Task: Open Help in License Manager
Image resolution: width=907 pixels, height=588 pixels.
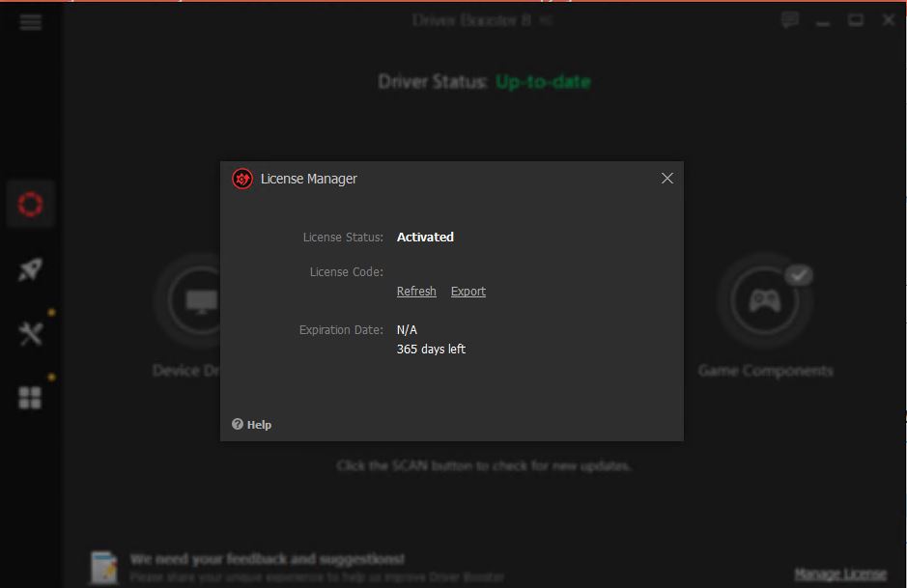Action: pyautogui.click(x=252, y=425)
